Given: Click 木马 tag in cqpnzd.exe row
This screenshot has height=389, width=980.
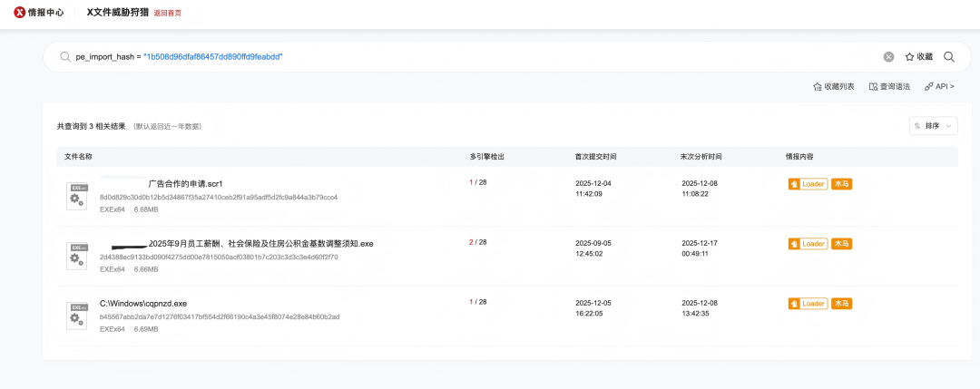Looking at the screenshot, I should click(x=842, y=304).
